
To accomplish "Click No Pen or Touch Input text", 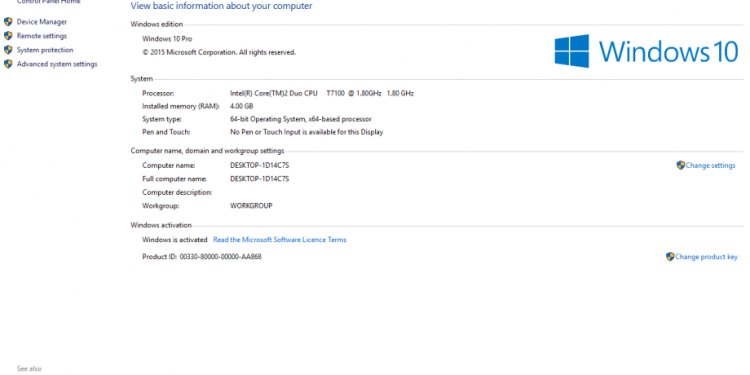I will (x=307, y=132).
